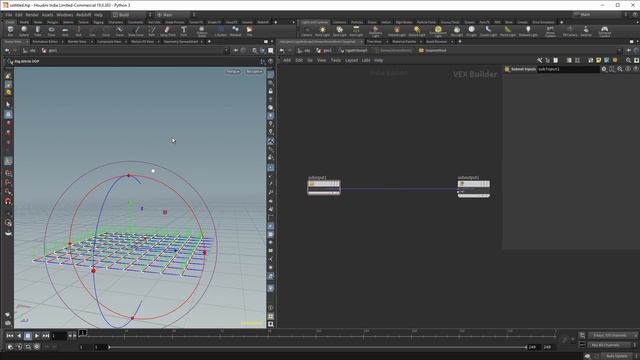Viewport: 640px width, 360px height.
Task: Select the Box shelf tool
Action: click(10, 31)
